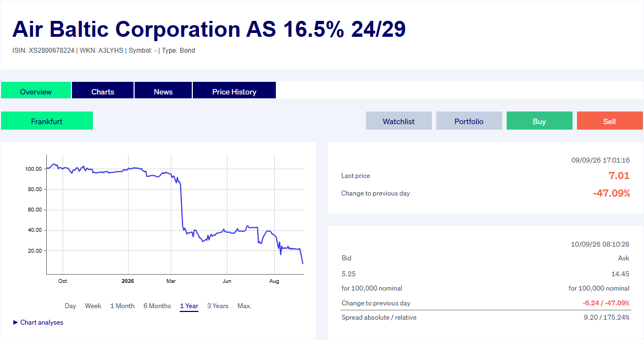
Task: Click the Bid value 5.25
Action: click(349, 274)
